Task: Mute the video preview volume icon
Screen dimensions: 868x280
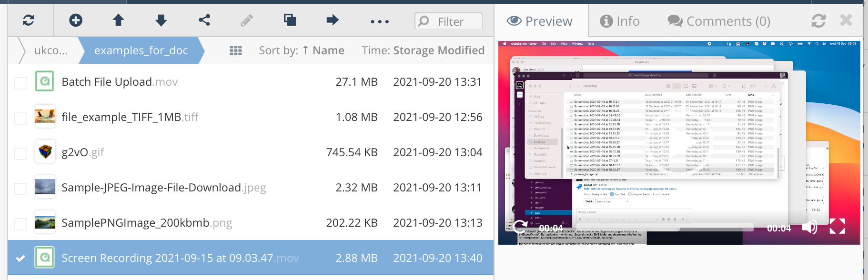Action: tap(809, 227)
